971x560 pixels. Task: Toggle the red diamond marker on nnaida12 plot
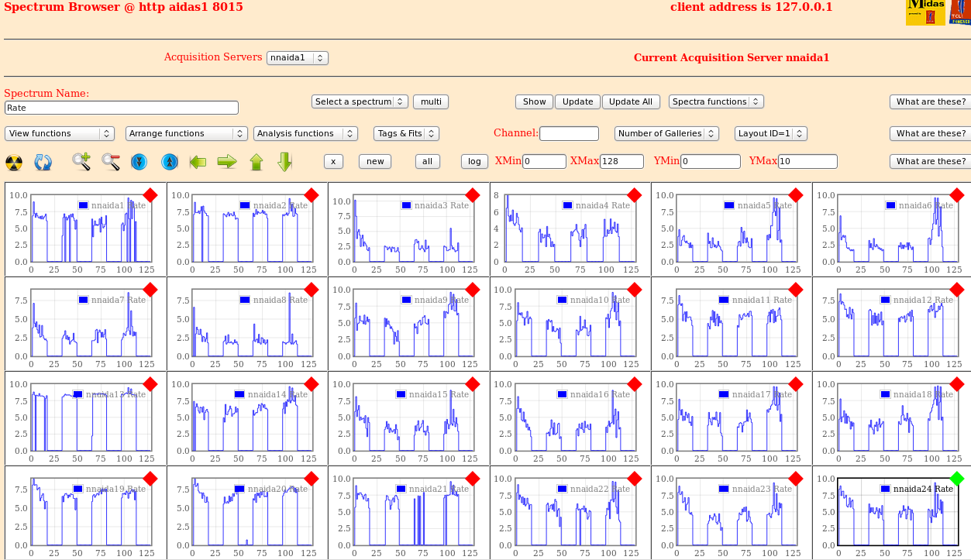[x=957, y=290]
